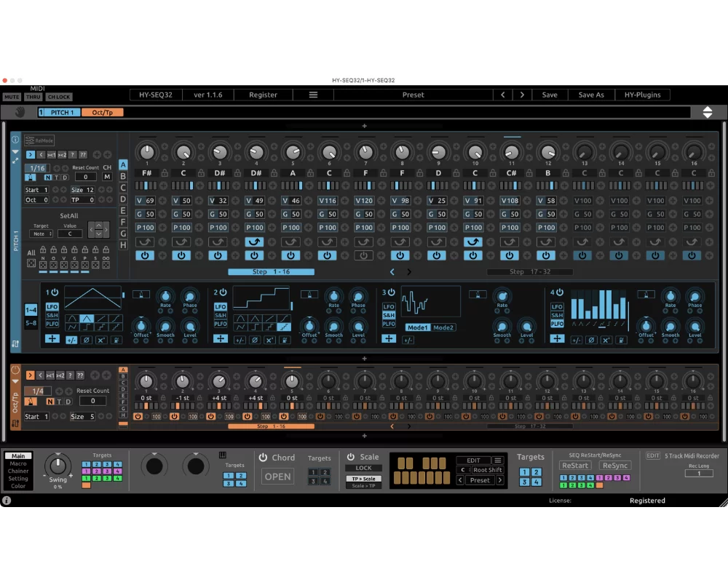728x582 pixels.
Task: Click the lock icon above the V column
Action: pos(63,250)
